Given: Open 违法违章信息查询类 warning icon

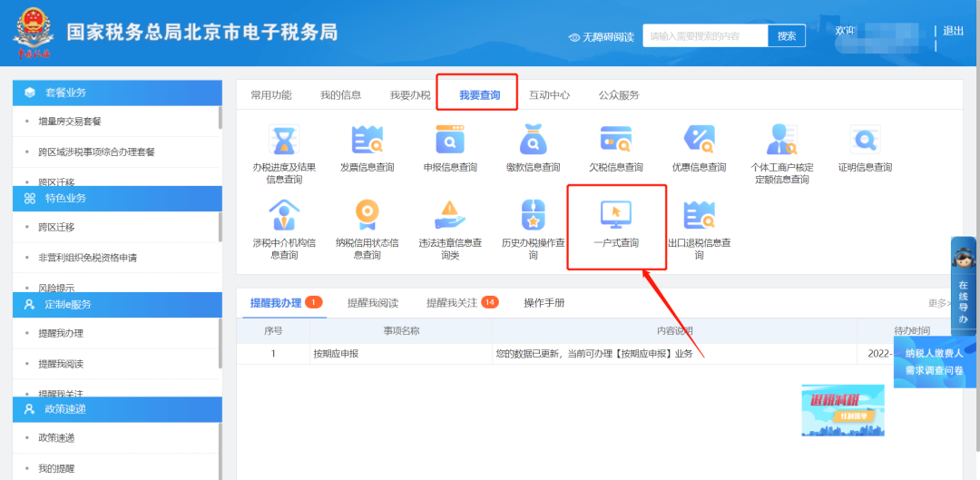Looking at the screenshot, I should tap(450, 215).
